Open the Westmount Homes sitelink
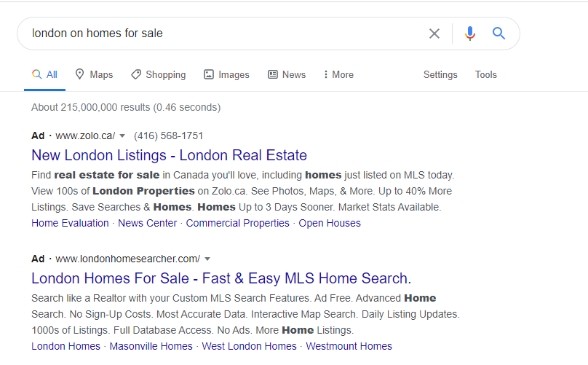Image resolution: width=588 pixels, height=365 pixels. tap(349, 346)
